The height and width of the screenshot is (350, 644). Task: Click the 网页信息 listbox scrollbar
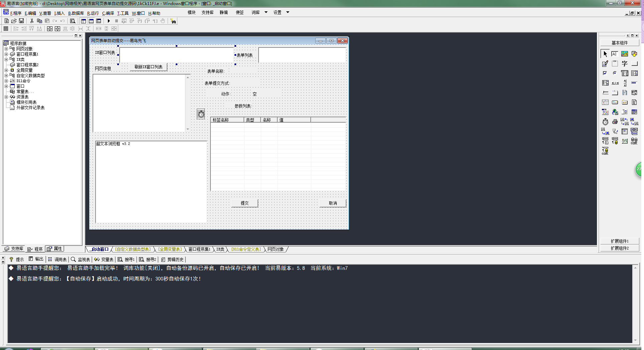tap(188, 103)
